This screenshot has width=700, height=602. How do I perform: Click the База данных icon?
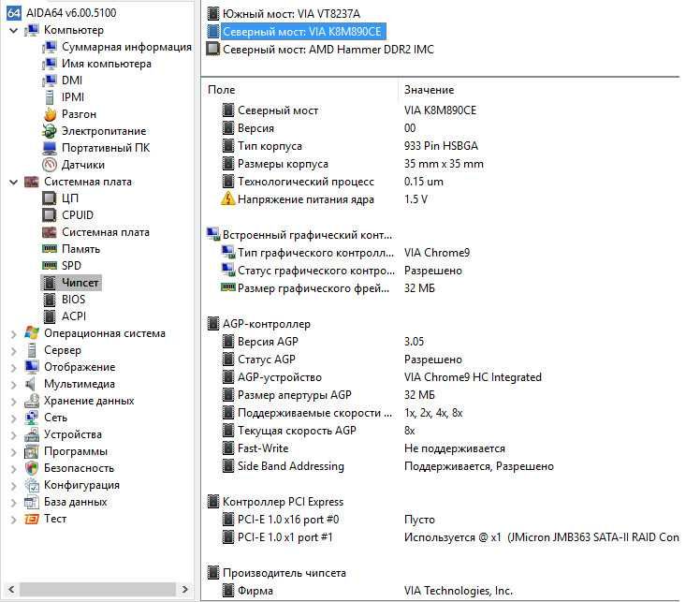pos(32,502)
